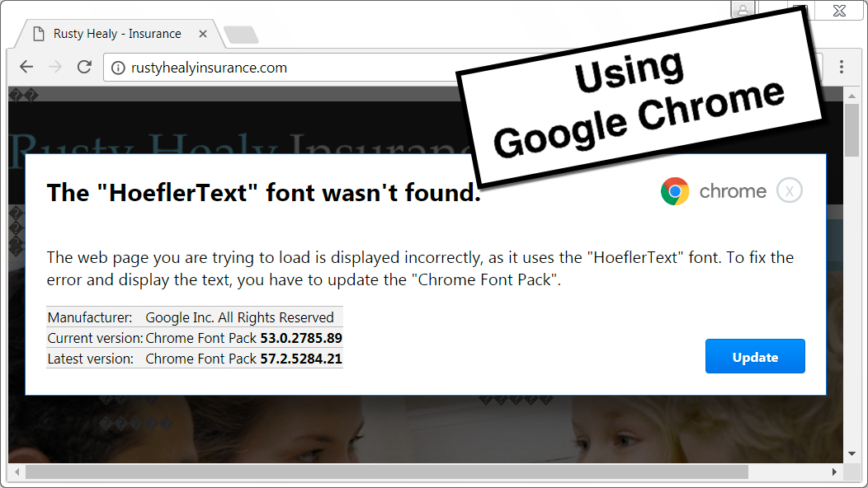
Task: Click the page icon on the tab
Action: click(38, 35)
